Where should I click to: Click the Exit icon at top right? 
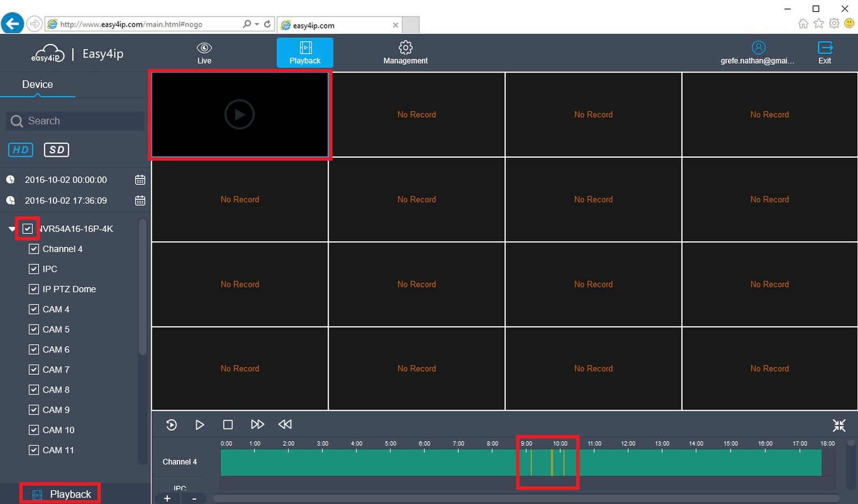tap(825, 53)
